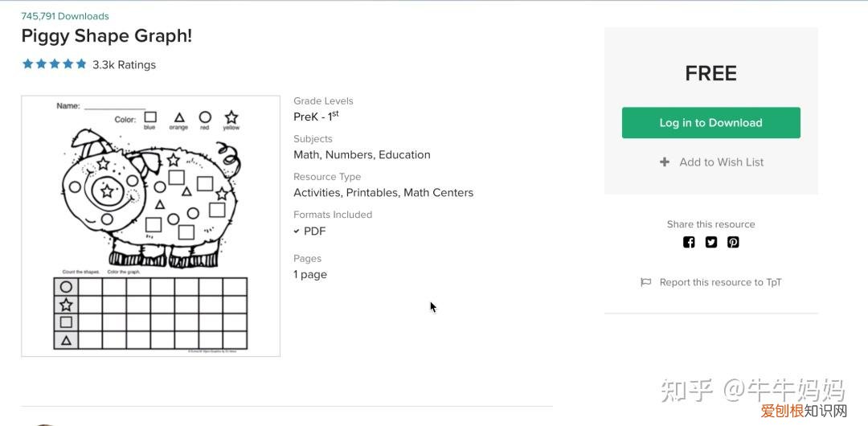The height and width of the screenshot is (426, 868).
Task: Select the Education subject link
Action: [x=404, y=154]
